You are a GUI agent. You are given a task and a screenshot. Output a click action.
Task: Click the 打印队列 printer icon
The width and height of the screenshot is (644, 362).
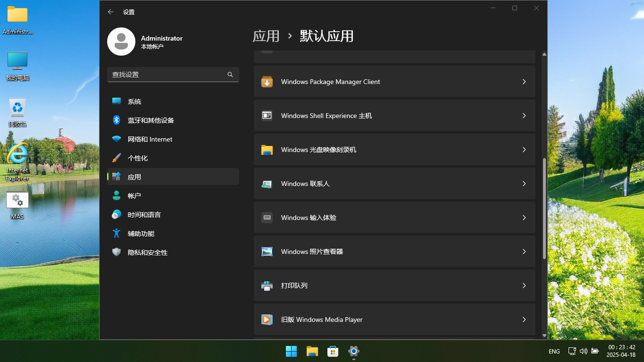click(267, 286)
